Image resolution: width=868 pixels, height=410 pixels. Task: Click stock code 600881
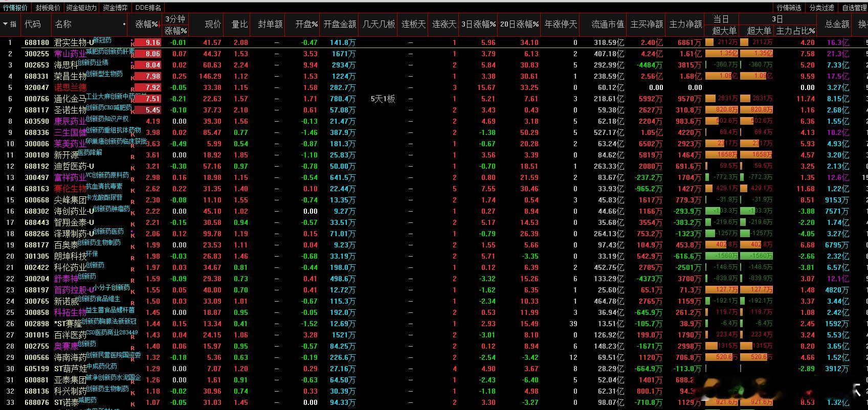(37, 380)
